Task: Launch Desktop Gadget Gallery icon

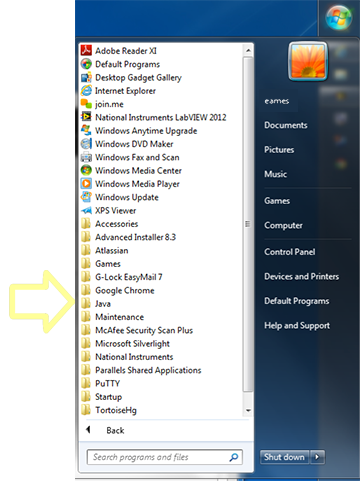Action: click(86, 77)
